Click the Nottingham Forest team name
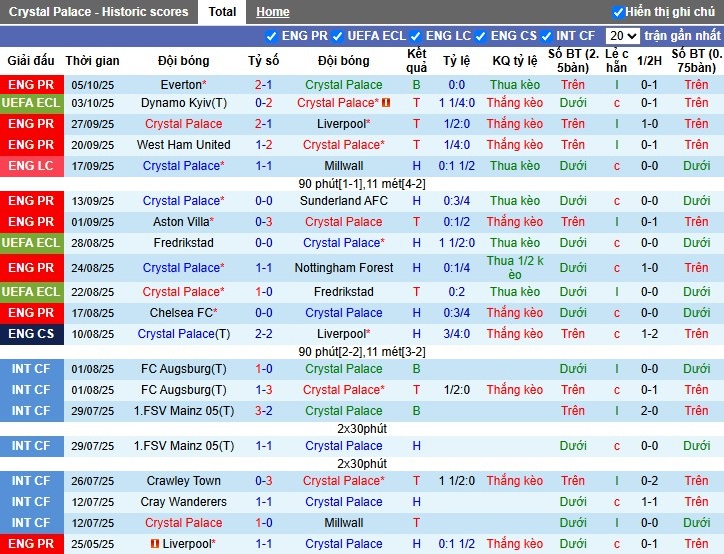The image size is (724, 554). 344,268
